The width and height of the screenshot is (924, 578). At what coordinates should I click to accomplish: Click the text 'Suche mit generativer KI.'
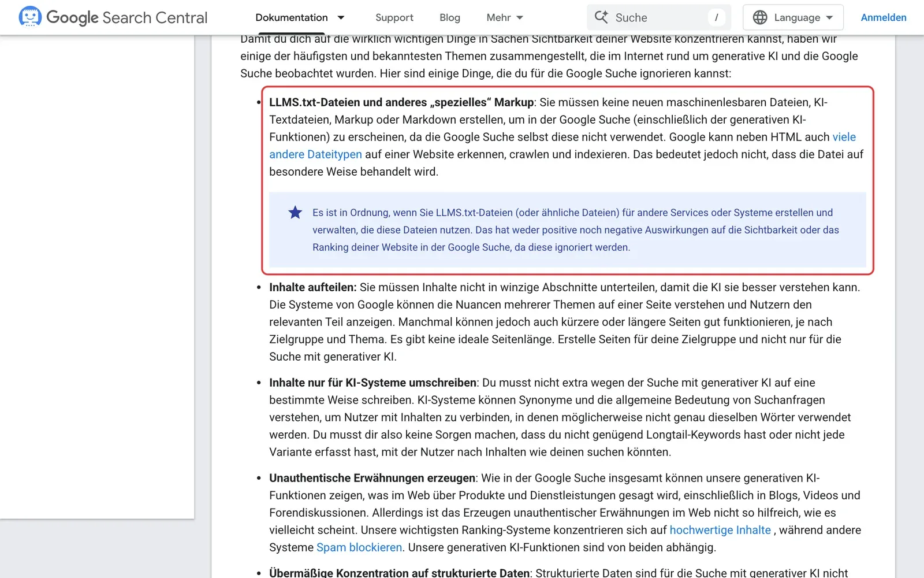pos(333,357)
